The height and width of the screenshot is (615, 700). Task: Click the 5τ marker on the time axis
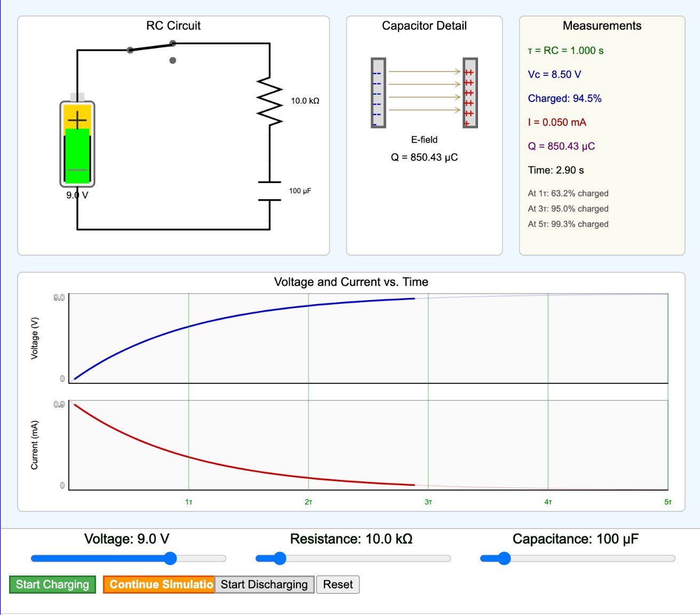point(667,502)
